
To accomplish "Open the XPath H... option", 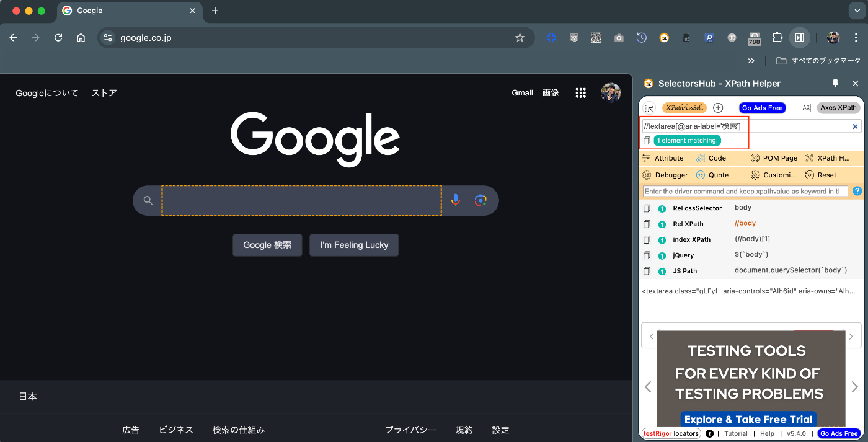I will tap(828, 158).
